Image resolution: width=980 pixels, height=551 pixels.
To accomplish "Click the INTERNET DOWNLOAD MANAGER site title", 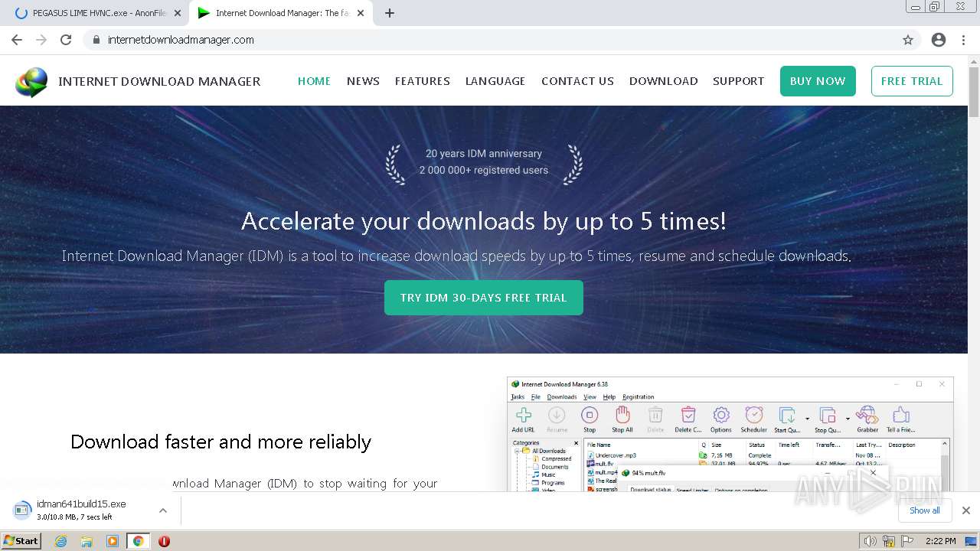I will pos(159,81).
